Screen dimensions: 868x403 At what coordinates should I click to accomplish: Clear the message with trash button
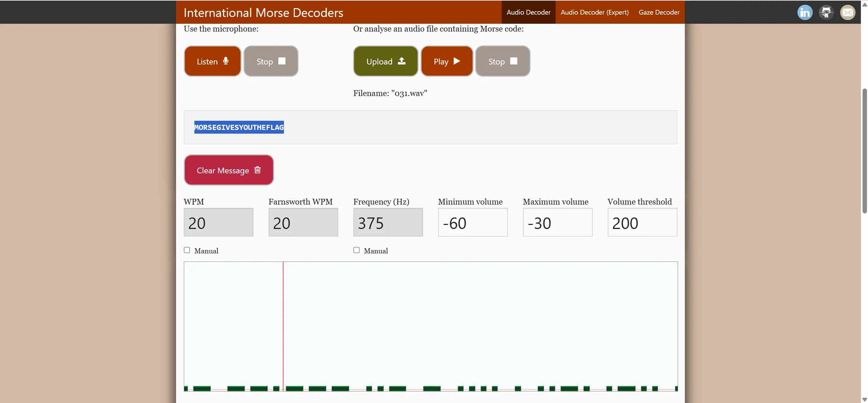[229, 170]
